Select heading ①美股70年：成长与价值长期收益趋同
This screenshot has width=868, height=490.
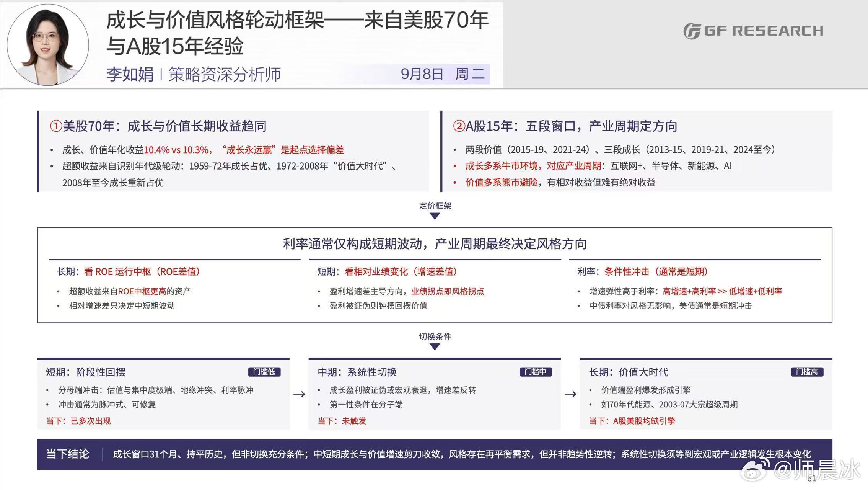point(158,126)
